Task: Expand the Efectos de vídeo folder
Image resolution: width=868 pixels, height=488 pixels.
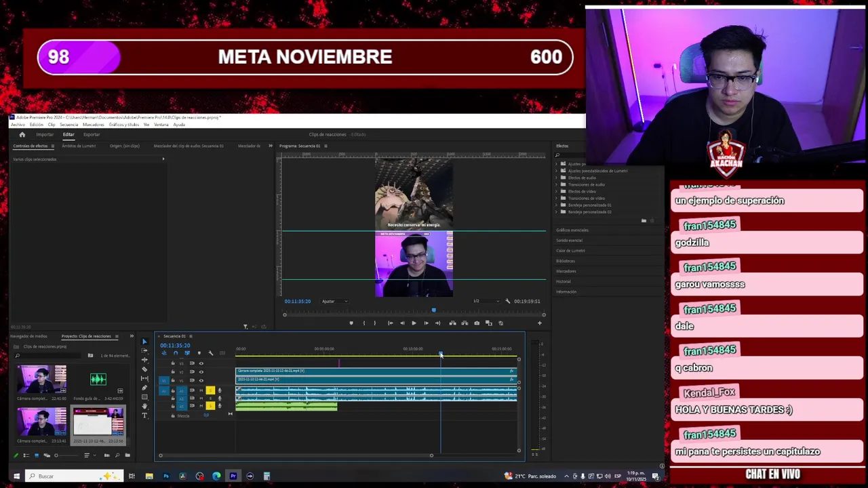Action: click(x=557, y=191)
